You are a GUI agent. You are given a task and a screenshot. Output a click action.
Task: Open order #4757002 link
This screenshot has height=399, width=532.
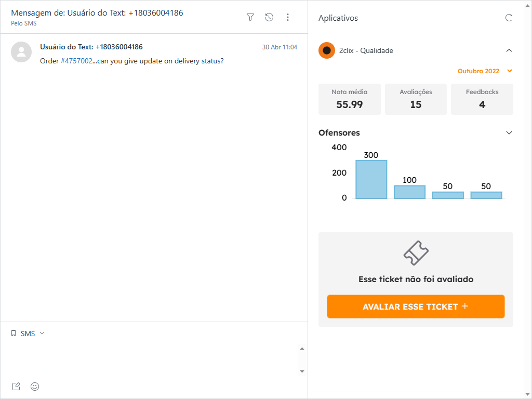click(x=76, y=61)
